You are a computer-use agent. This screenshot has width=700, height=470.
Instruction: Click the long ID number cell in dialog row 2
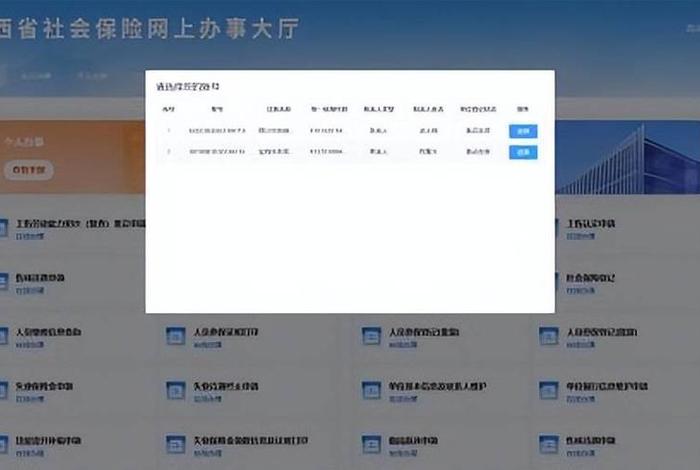[x=217, y=152]
